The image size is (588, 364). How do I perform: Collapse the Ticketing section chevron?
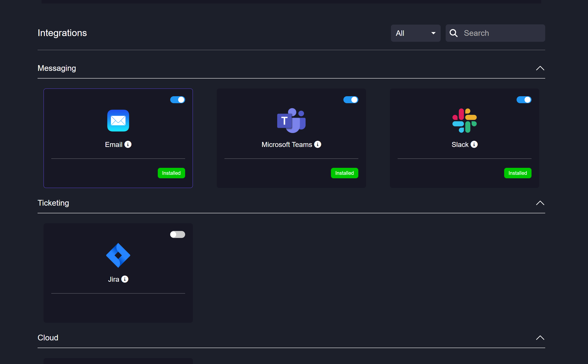540,203
